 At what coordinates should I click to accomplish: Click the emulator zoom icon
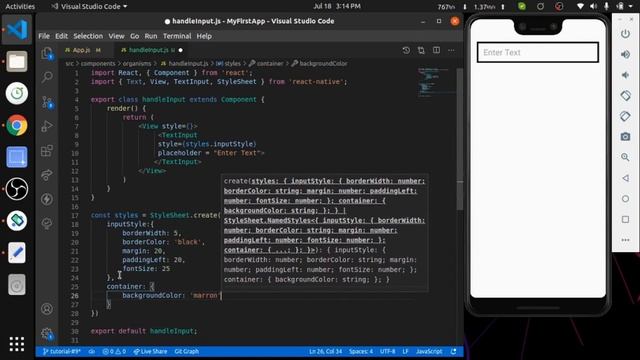625,157
